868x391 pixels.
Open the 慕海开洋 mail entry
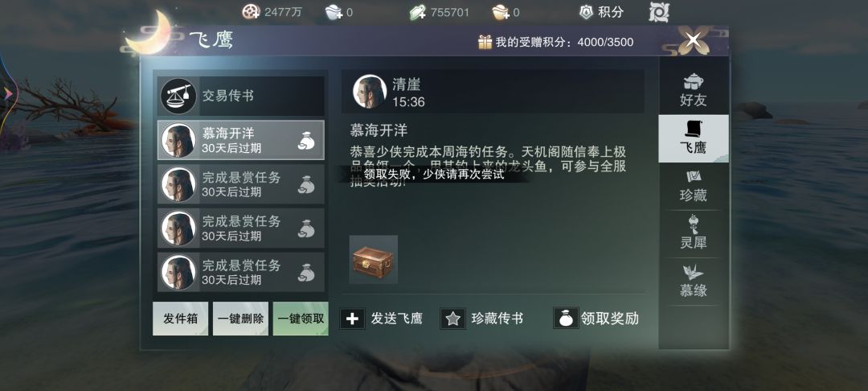tap(241, 140)
